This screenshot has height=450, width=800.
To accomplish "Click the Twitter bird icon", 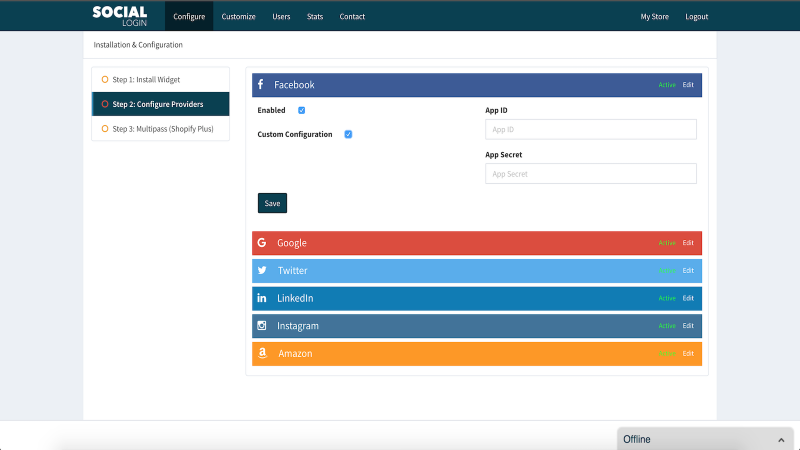I will [262, 270].
